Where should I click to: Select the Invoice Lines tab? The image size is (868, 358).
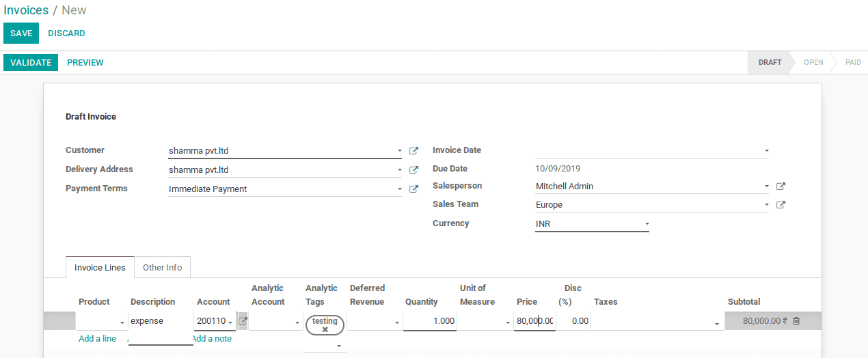click(x=100, y=268)
